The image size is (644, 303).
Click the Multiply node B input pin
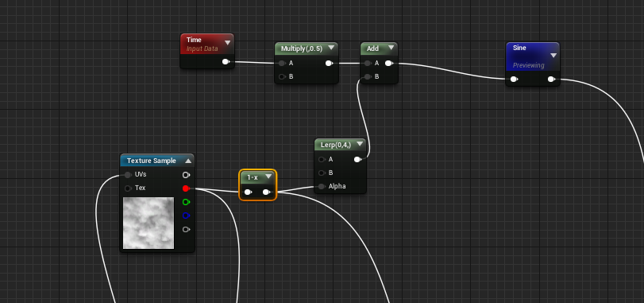coord(282,76)
